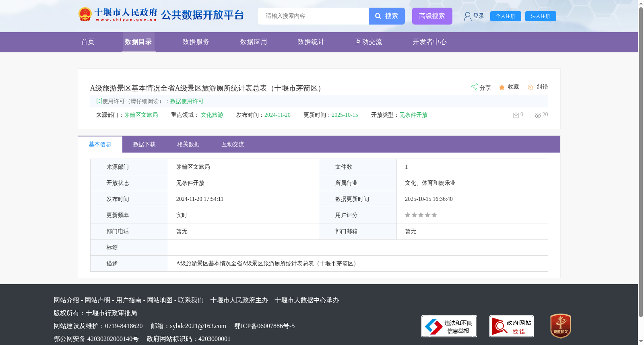The height and width of the screenshot is (345, 644).
Task: Open the 网站地图 footer link
Action: pyautogui.click(x=160, y=300)
